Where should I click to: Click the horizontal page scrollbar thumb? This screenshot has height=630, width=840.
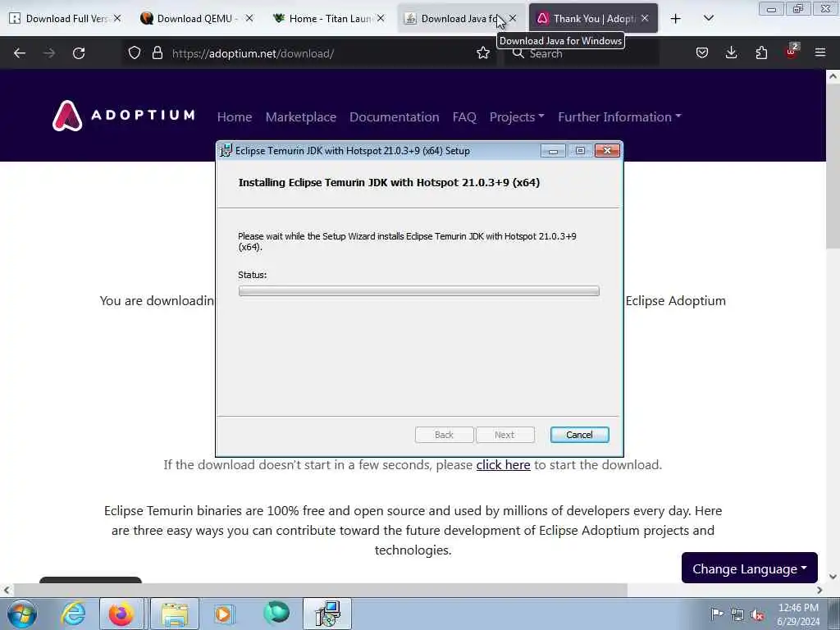(x=321, y=590)
